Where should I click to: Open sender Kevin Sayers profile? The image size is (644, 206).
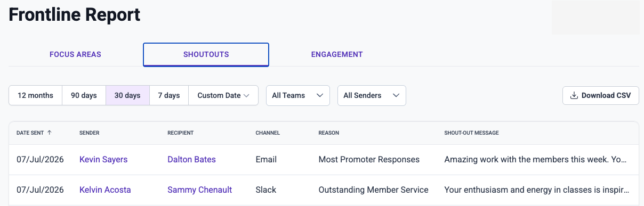click(x=103, y=159)
